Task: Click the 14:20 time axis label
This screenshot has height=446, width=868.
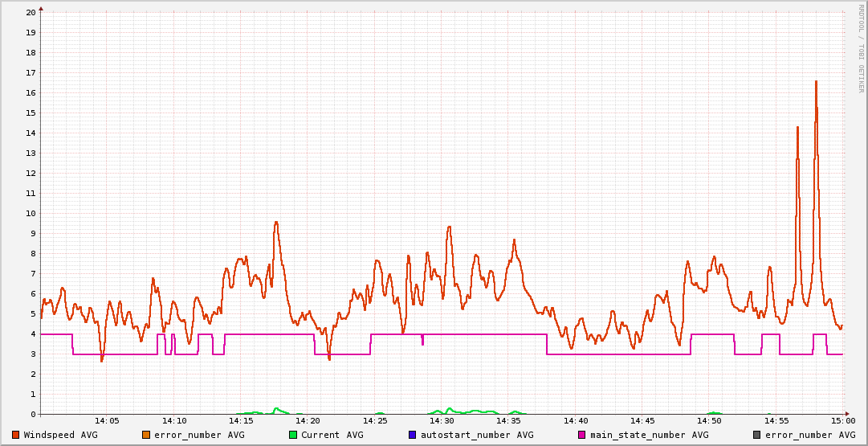Action: [x=308, y=421]
